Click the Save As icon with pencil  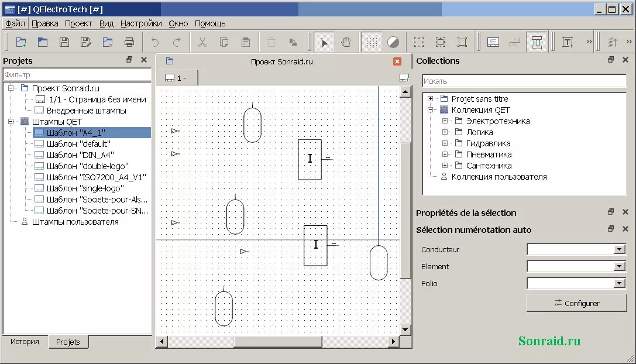pyautogui.click(x=86, y=42)
